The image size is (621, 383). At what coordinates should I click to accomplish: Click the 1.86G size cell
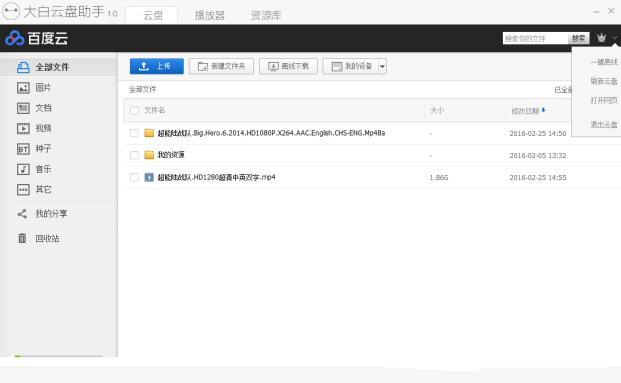coord(439,177)
